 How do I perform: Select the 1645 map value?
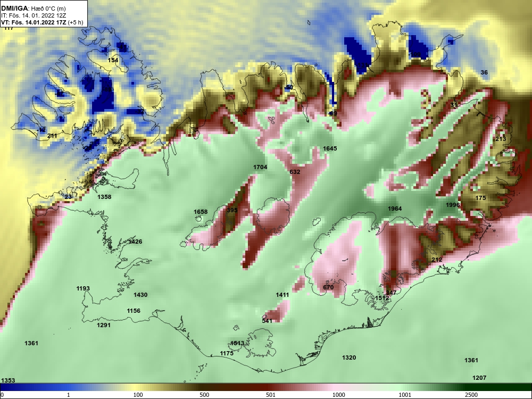(330, 148)
